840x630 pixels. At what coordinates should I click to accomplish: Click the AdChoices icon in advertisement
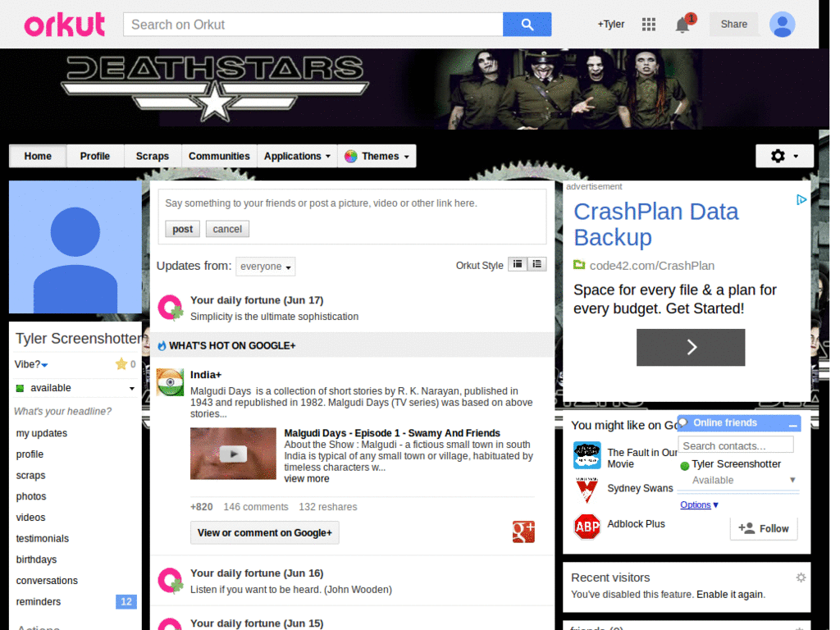click(801, 200)
